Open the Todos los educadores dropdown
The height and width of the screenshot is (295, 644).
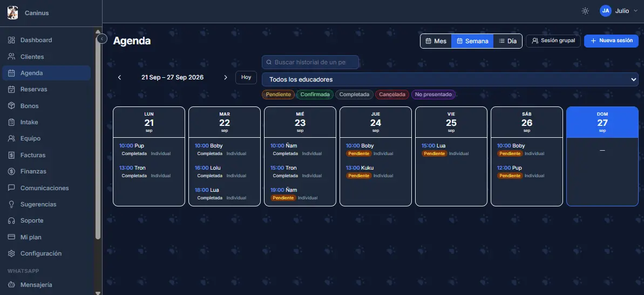coord(450,79)
